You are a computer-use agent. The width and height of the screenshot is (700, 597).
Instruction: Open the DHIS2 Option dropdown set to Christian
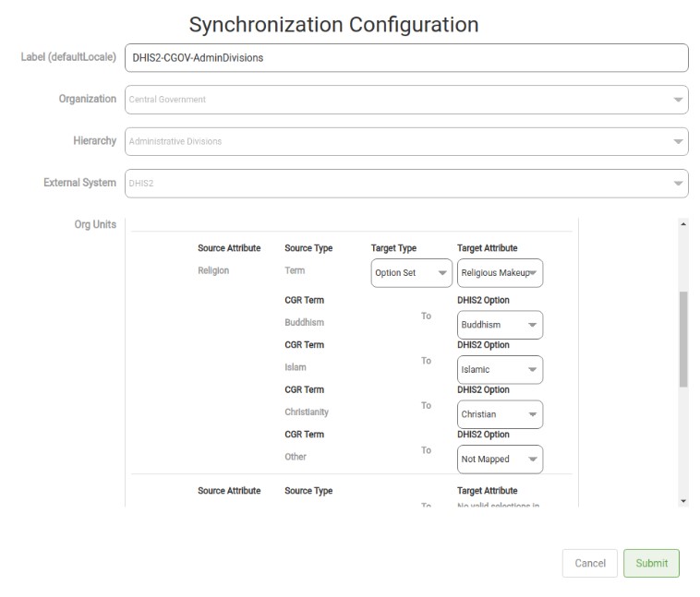(x=500, y=414)
